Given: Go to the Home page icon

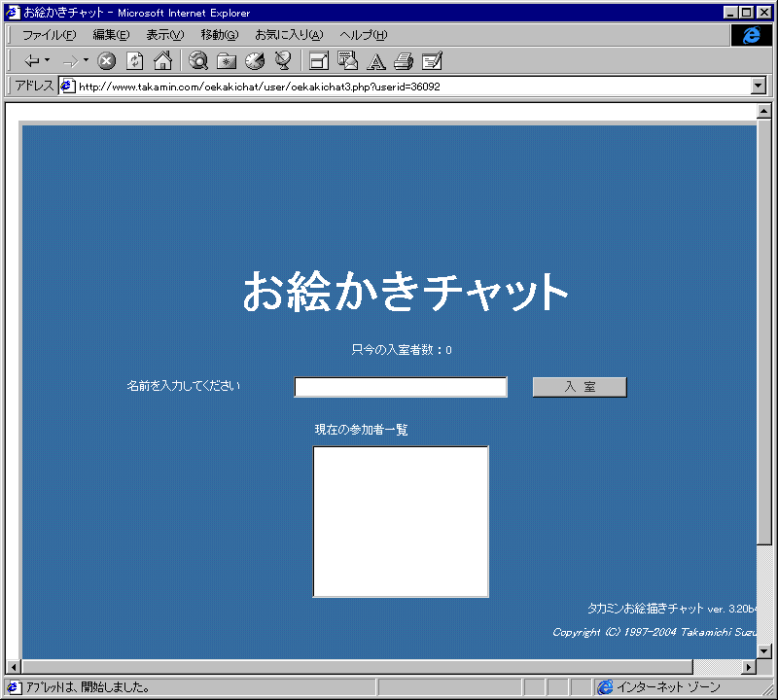Looking at the screenshot, I should click(162, 60).
